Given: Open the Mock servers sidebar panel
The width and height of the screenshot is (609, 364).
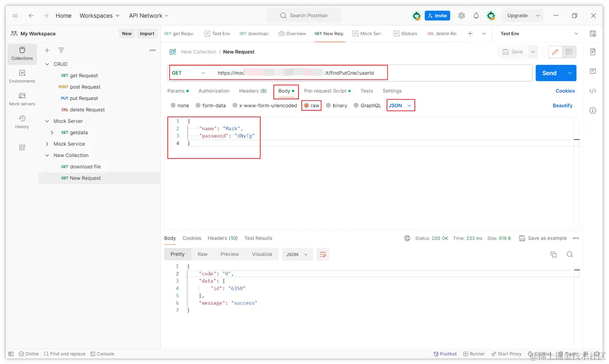Looking at the screenshot, I should point(22,99).
